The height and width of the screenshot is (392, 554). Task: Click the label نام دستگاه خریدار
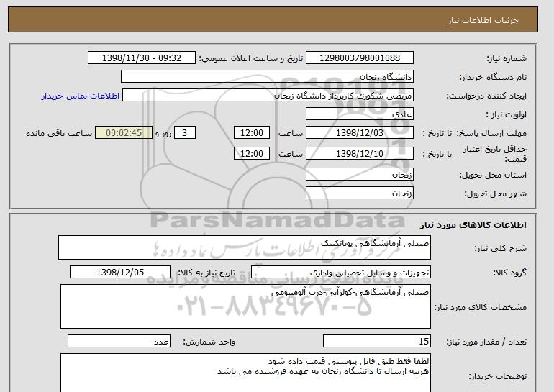coord(493,77)
